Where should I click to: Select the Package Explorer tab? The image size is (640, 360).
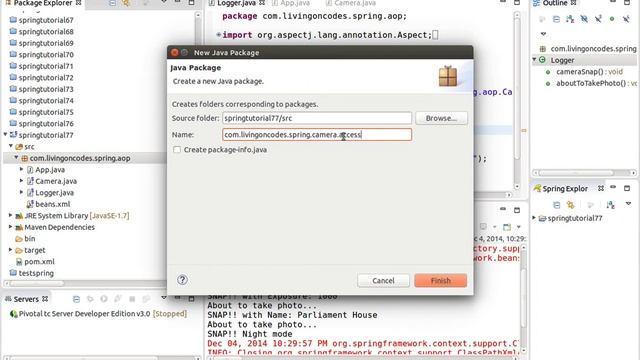pyautogui.click(x=43, y=3)
